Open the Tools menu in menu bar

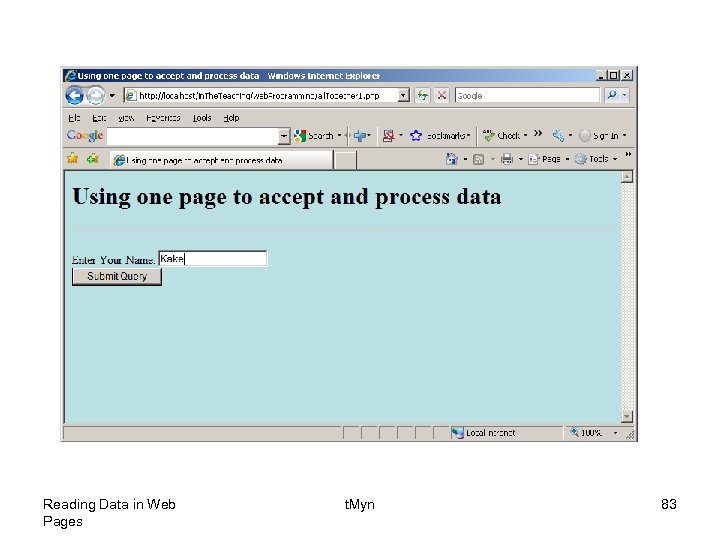coord(202,118)
